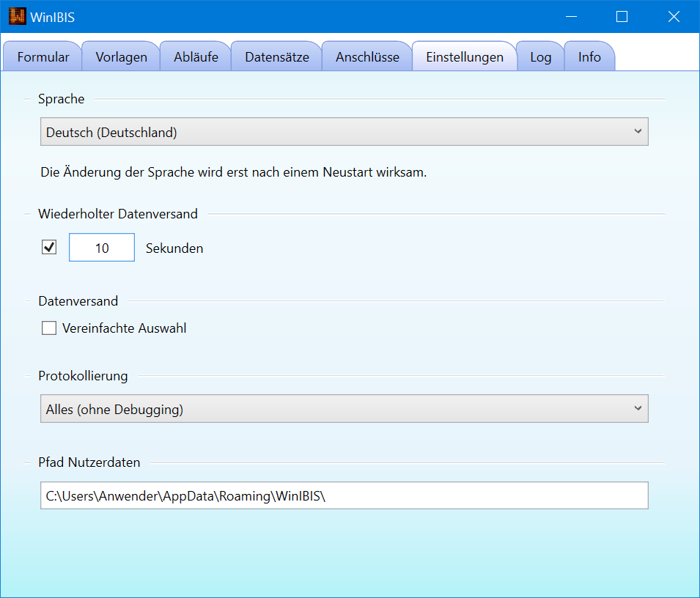Click the Sprache section heading

(61, 99)
